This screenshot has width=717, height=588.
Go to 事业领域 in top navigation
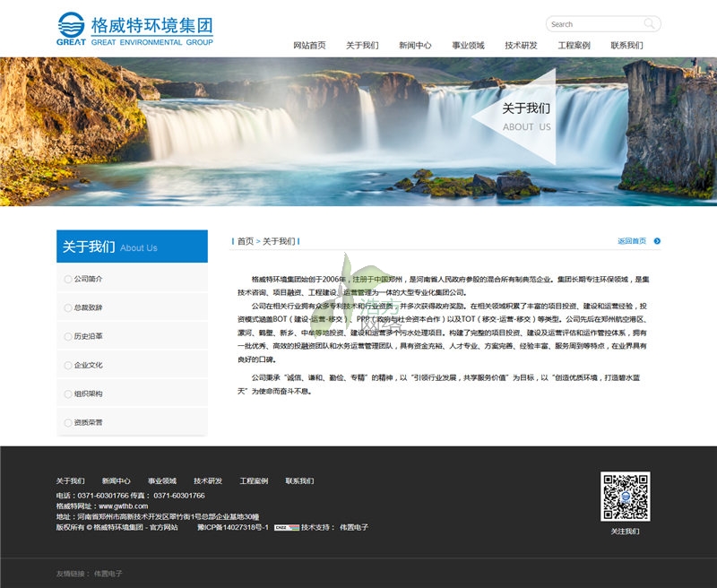click(x=468, y=45)
